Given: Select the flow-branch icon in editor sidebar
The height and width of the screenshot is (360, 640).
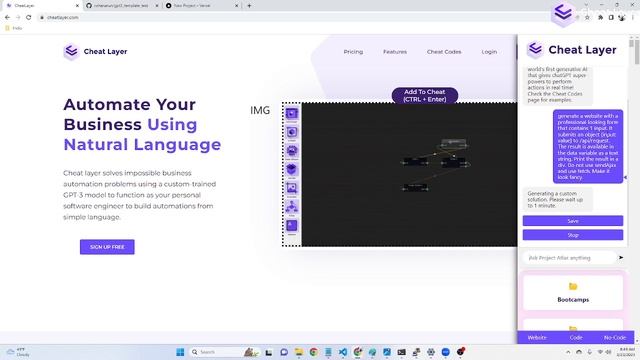Looking at the screenshot, I should click(x=291, y=207).
